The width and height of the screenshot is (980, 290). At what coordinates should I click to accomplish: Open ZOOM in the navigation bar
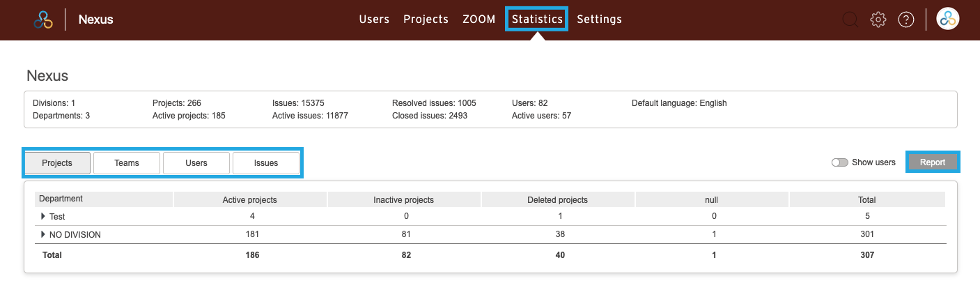pos(479,20)
